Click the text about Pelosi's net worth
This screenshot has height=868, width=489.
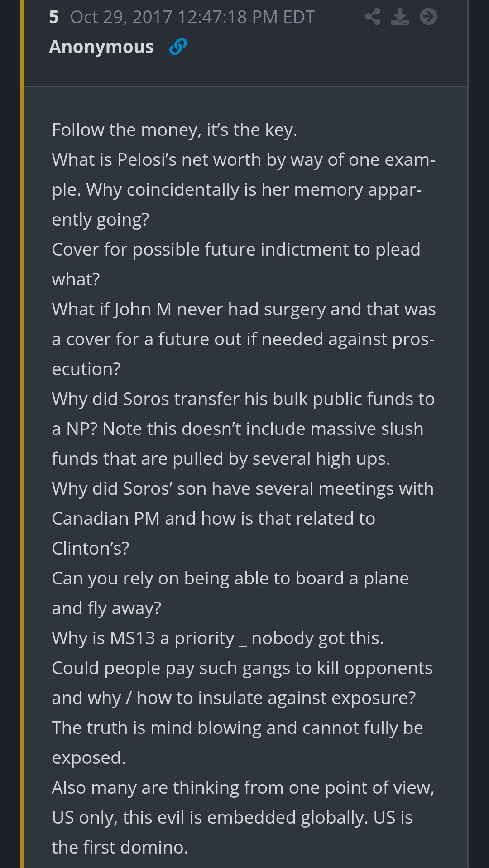(243, 160)
